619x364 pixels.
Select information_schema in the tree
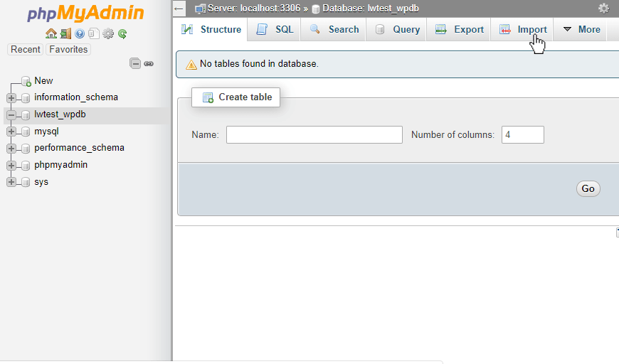click(x=76, y=97)
